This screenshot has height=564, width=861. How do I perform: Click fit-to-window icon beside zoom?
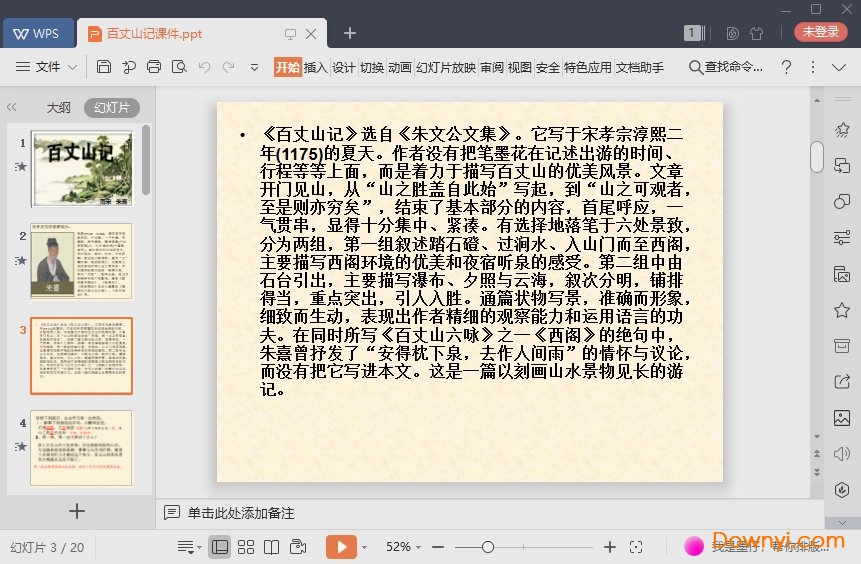tap(636, 547)
